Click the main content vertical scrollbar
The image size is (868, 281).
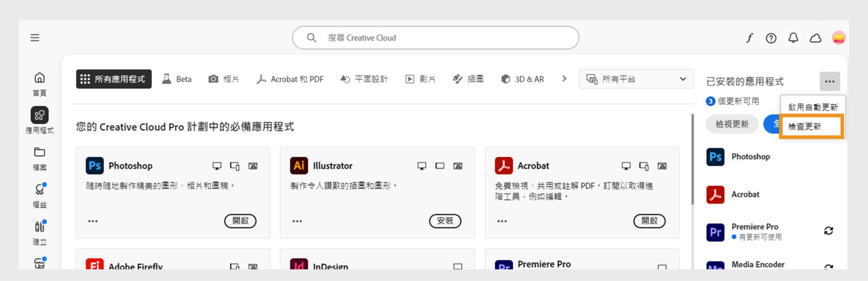click(692, 159)
